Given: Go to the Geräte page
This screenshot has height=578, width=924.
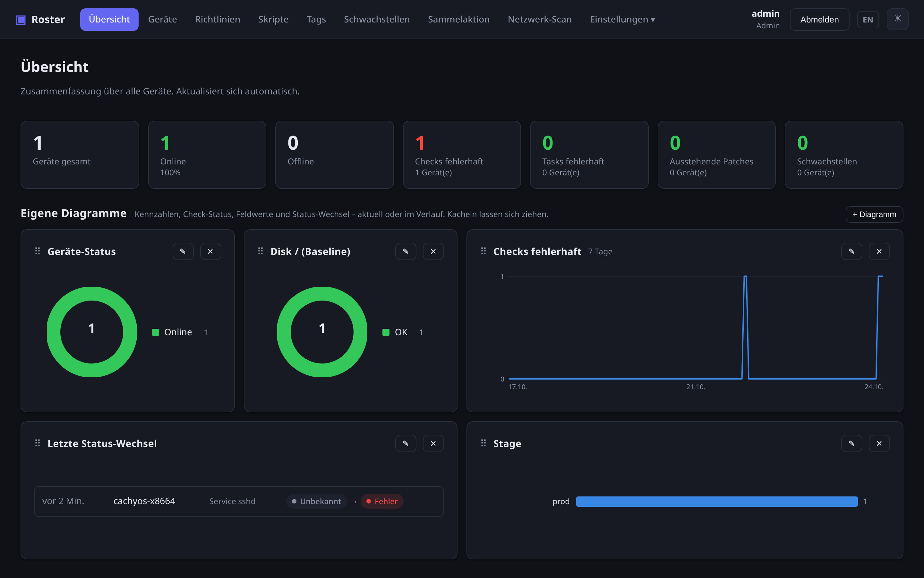Looking at the screenshot, I should (162, 20).
